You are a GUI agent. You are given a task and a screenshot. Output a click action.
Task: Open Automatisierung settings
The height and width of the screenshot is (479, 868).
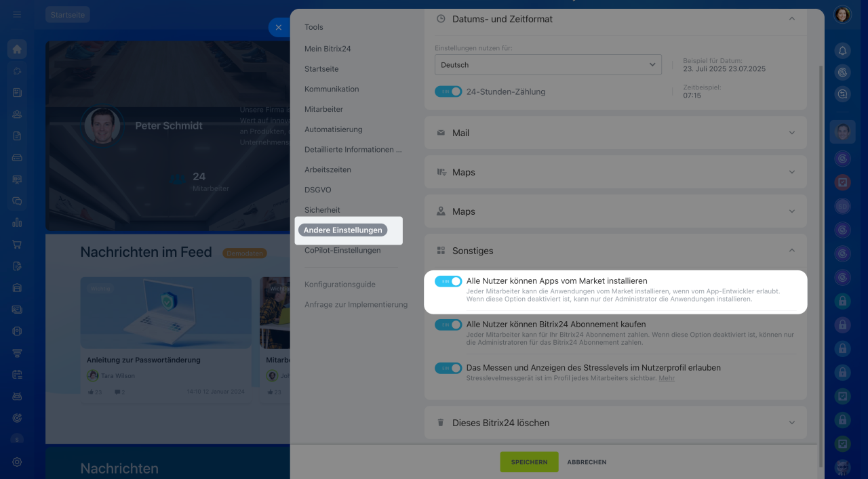click(334, 129)
